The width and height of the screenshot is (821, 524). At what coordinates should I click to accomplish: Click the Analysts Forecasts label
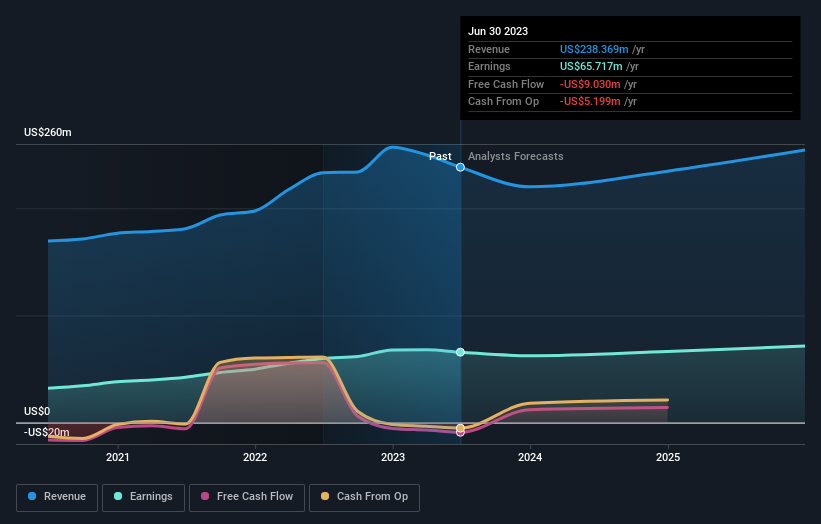coord(516,157)
